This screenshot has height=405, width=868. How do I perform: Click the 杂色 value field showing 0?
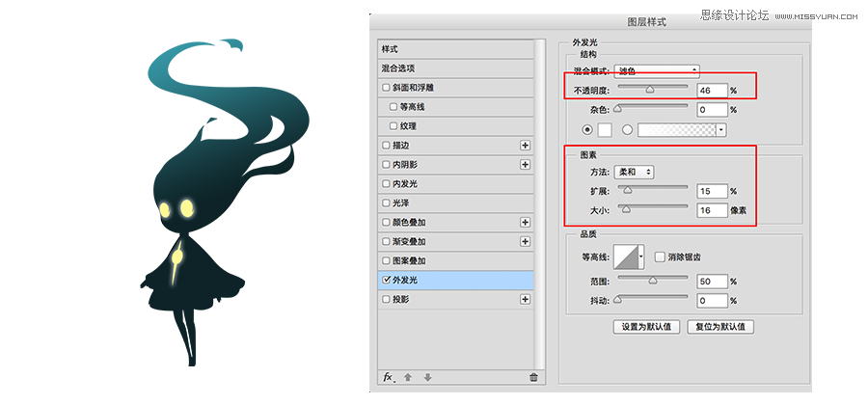coord(712,110)
